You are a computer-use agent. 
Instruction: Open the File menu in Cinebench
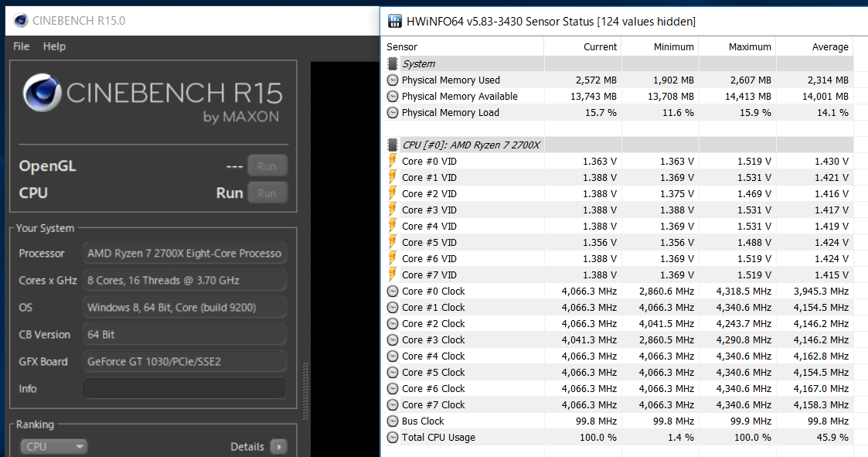[21, 46]
